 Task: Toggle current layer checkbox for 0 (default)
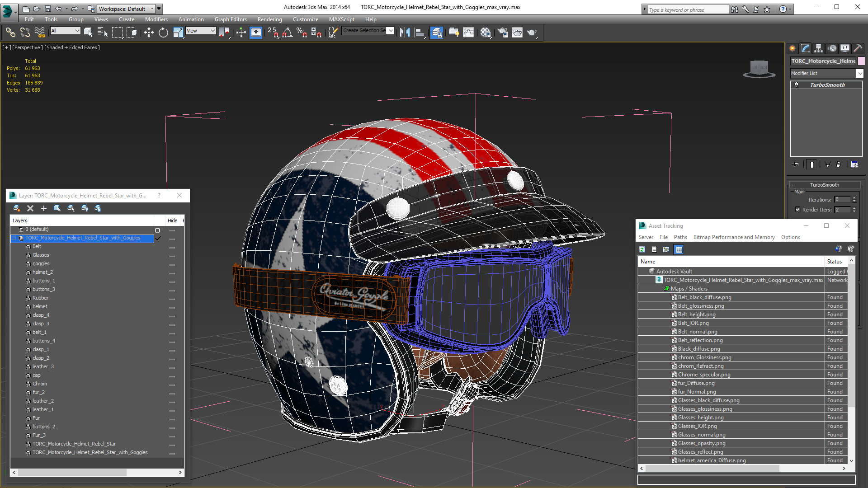click(157, 230)
